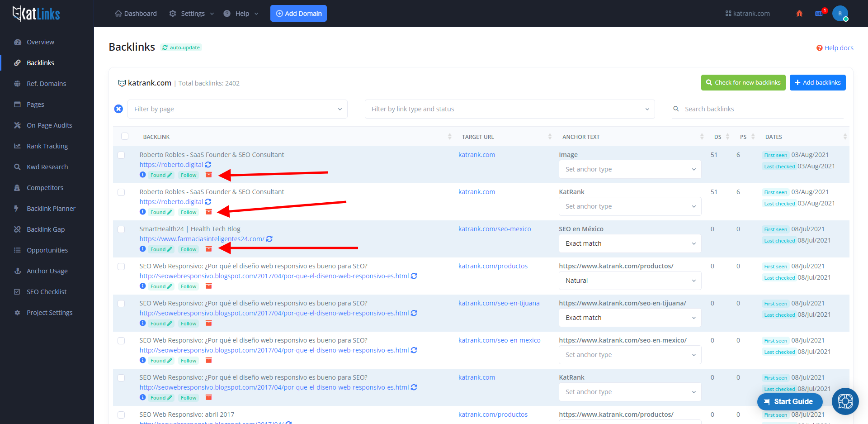Viewport: 868px width, 424px height.
Task: Select the 'SEO Web Responsivo: abril 2017' row
Action: [121, 415]
